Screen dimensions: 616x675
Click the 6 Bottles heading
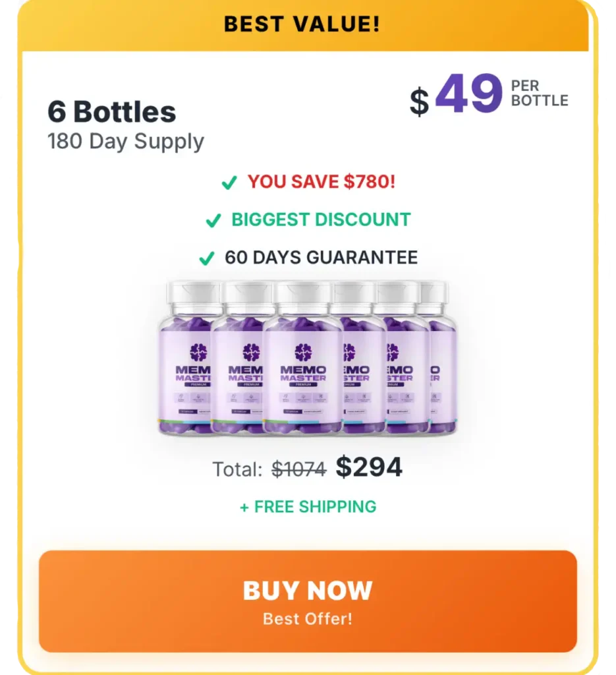(112, 111)
